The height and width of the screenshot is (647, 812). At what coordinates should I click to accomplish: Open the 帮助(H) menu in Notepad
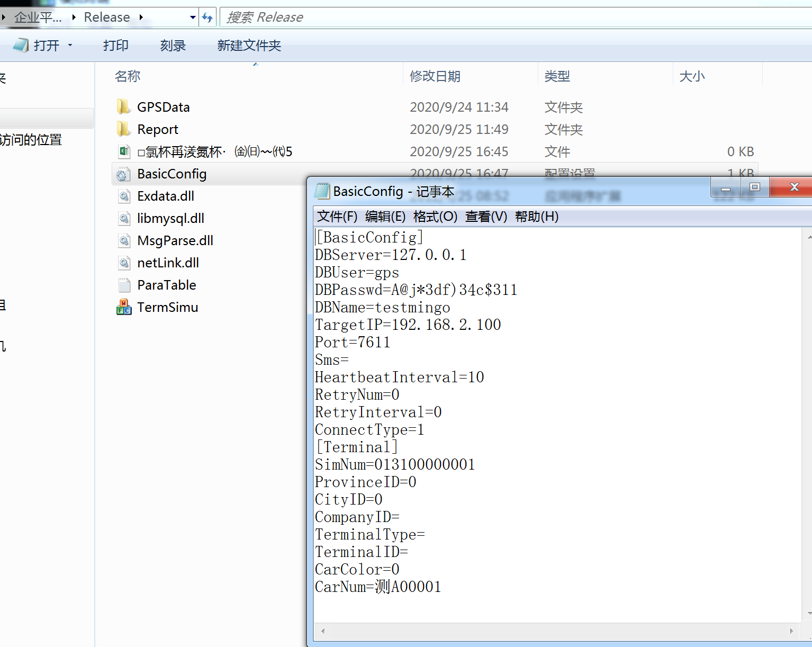[537, 217]
